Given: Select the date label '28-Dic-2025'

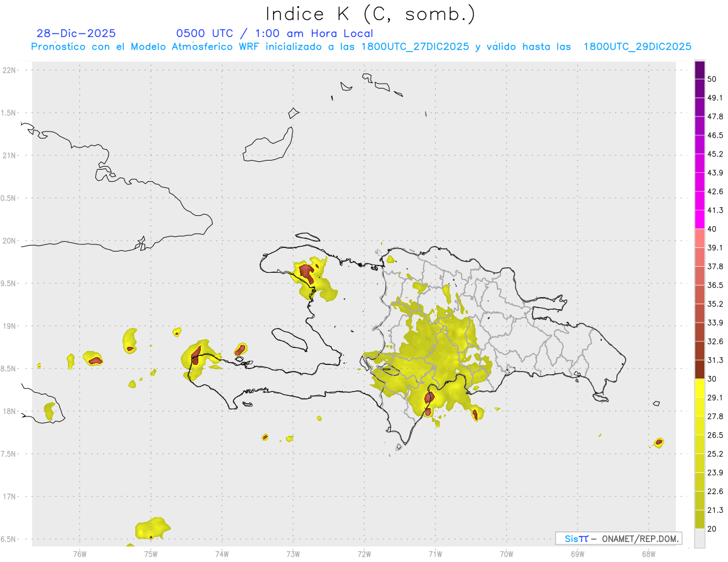Looking at the screenshot, I should (76, 33).
